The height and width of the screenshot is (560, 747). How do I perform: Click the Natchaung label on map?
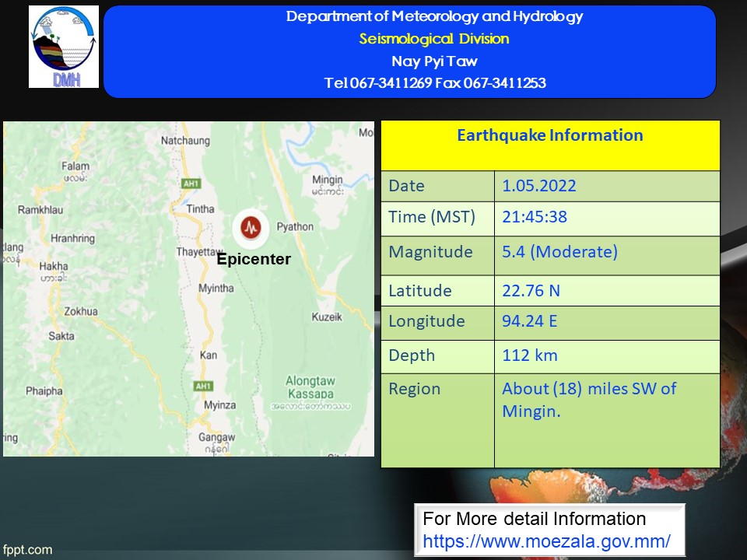pos(185,141)
